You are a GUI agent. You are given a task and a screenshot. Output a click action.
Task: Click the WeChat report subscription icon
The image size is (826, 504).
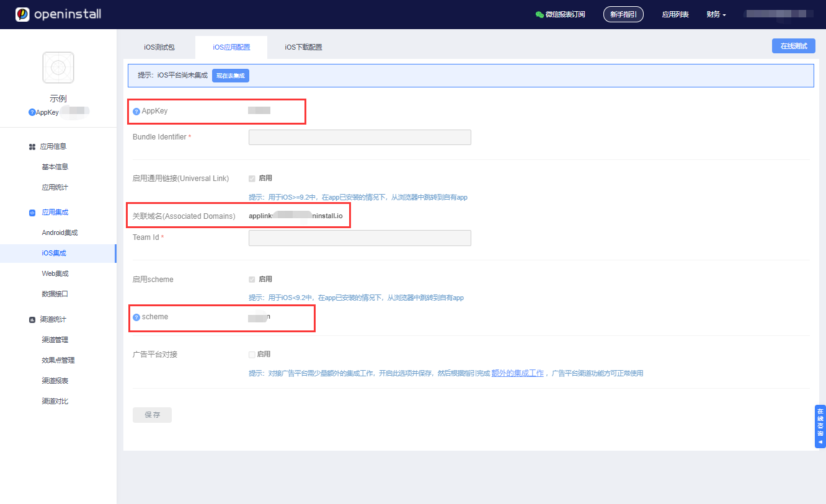click(540, 14)
